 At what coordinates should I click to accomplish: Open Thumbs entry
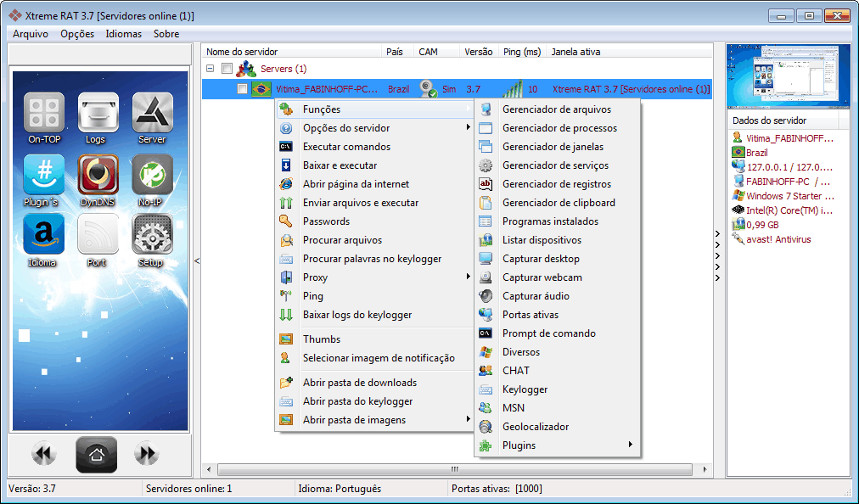pos(374,339)
